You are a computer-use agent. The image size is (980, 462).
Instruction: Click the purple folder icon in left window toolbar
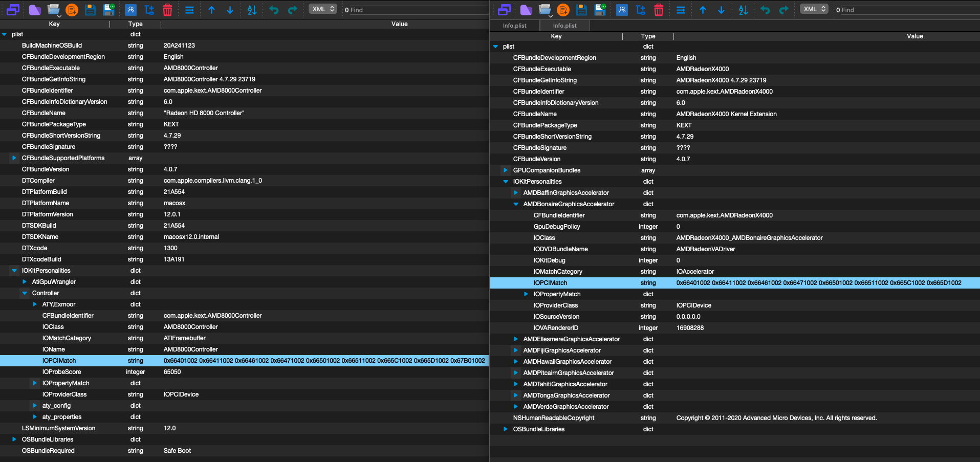pos(35,10)
